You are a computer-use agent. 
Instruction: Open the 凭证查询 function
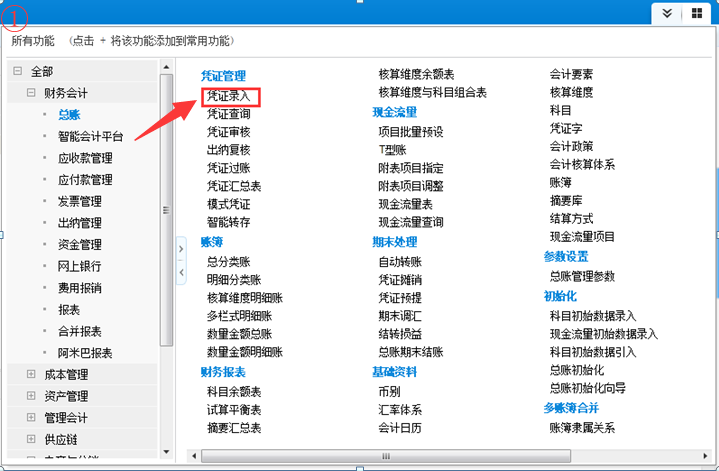pos(228,114)
